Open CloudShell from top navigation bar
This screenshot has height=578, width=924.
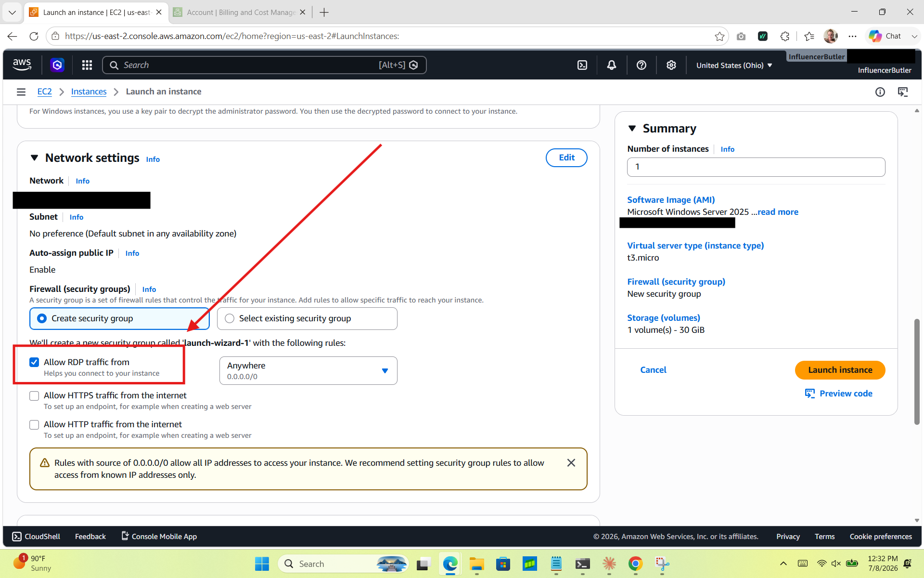coord(582,65)
